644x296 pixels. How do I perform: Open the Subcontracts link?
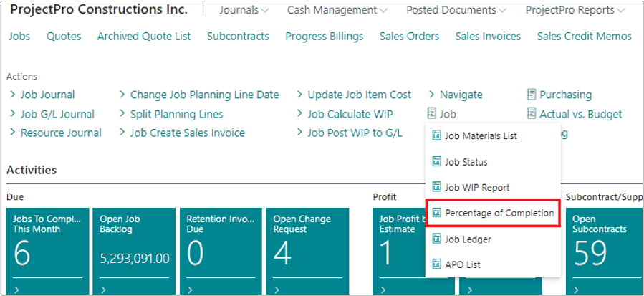[238, 36]
